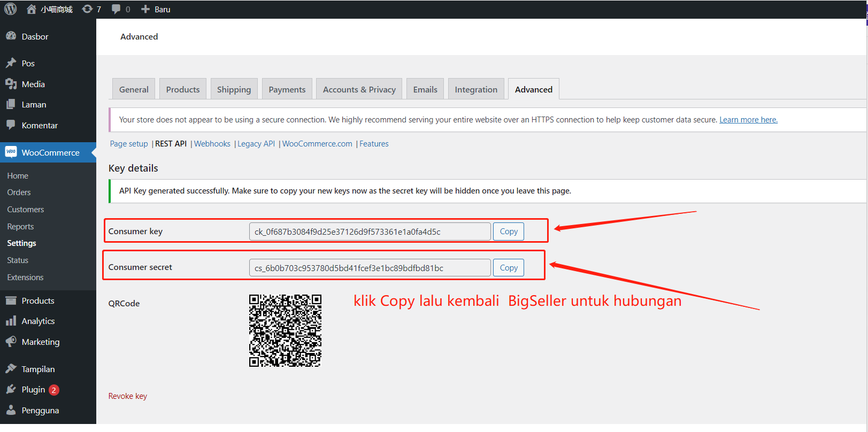Click into the Consumer key field

click(370, 232)
